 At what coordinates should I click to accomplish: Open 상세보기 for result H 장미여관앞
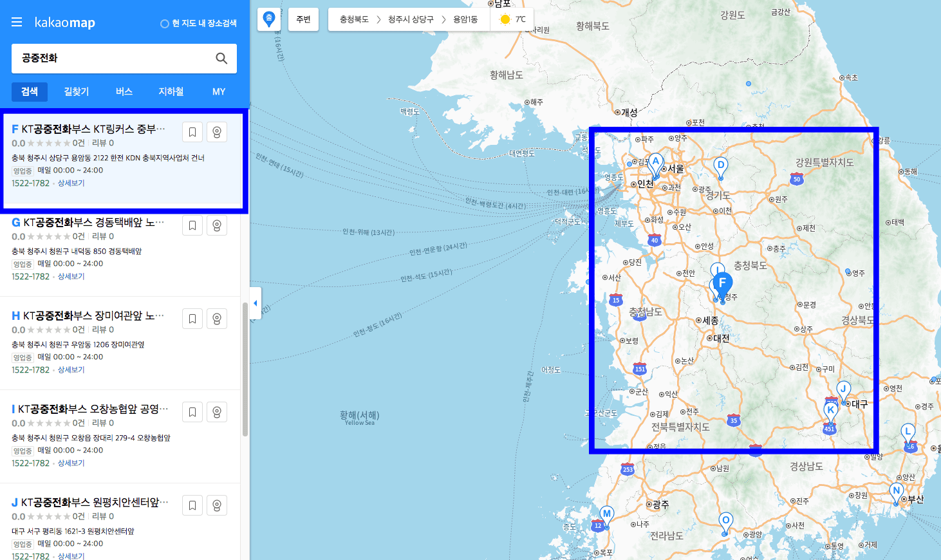pyautogui.click(x=71, y=370)
